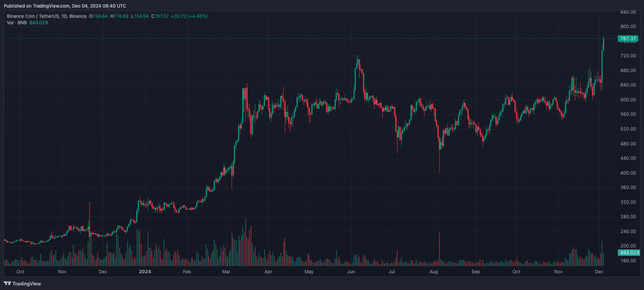The width and height of the screenshot is (644, 290).
Task: Select the Mar label on the time axis
Action: coord(226,272)
